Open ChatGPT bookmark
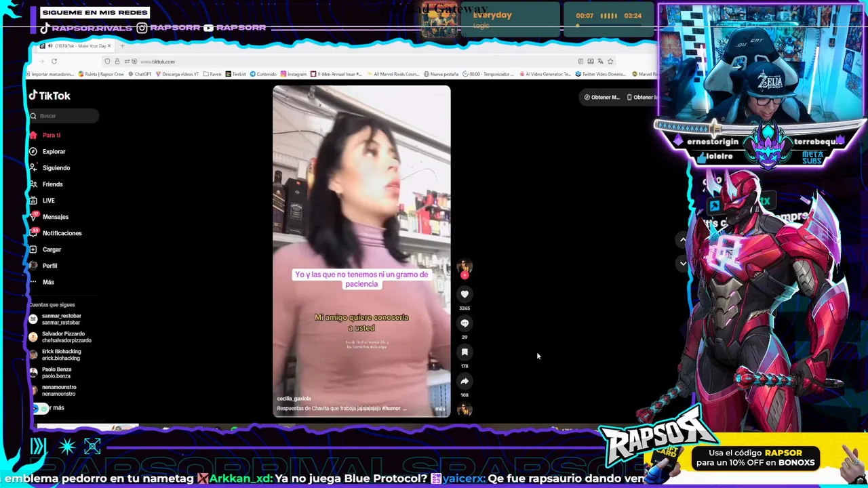The height and width of the screenshot is (488, 868). 139,74
